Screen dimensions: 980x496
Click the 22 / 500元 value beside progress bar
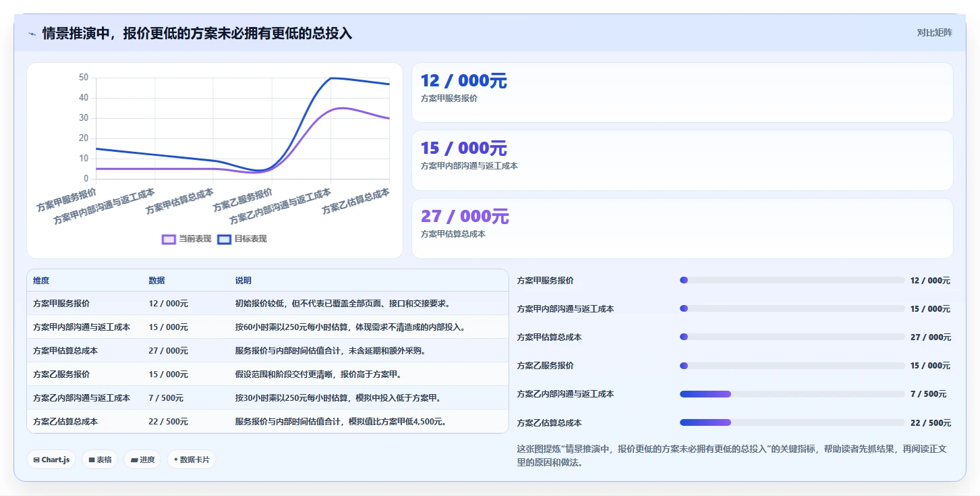pos(930,423)
